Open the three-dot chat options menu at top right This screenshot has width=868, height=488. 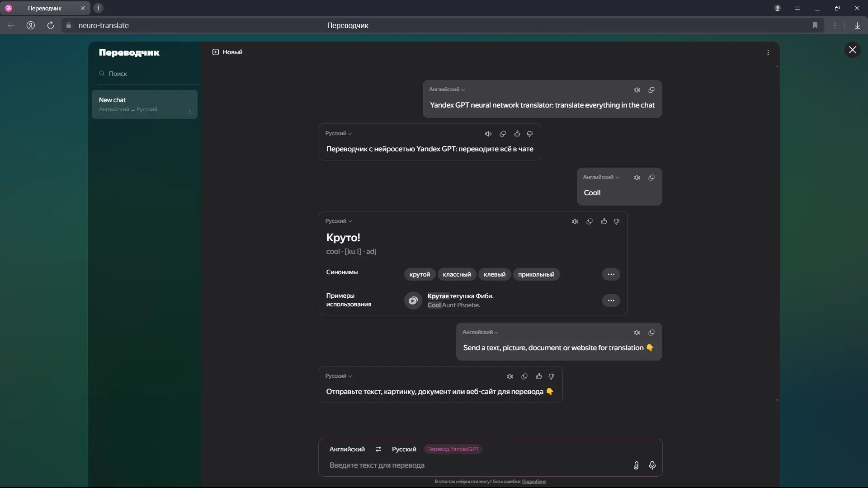click(768, 52)
